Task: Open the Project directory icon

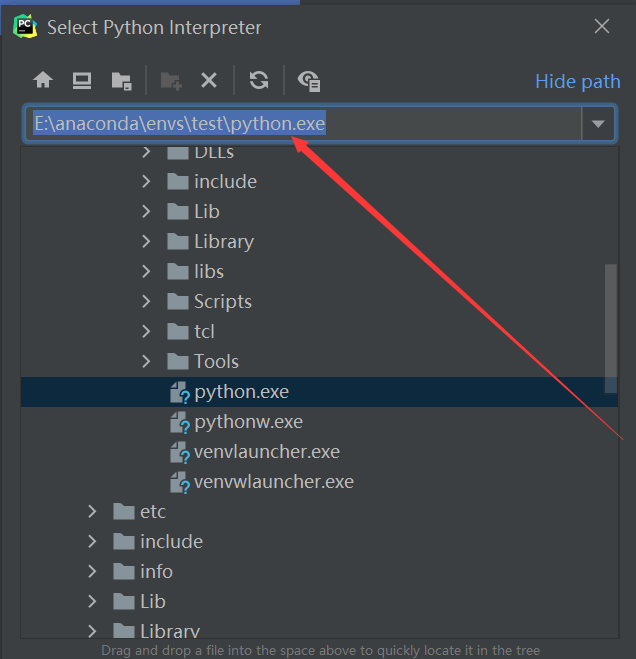Action: pyautogui.click(x=121, y=80)
